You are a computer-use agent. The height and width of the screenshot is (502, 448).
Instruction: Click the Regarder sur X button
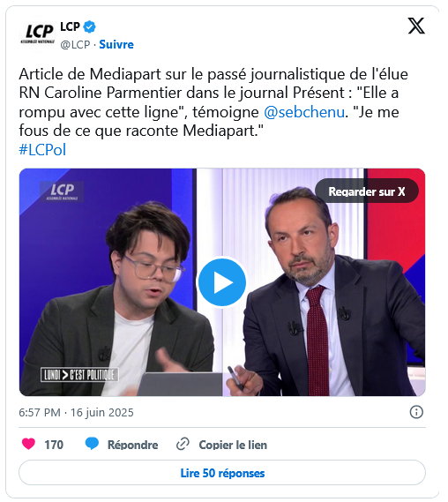(x=367, y=191)
